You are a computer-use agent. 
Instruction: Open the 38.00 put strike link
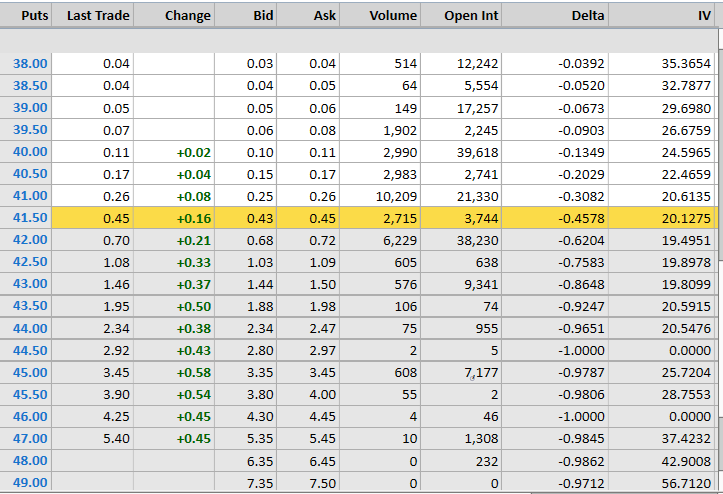[30, 64]
